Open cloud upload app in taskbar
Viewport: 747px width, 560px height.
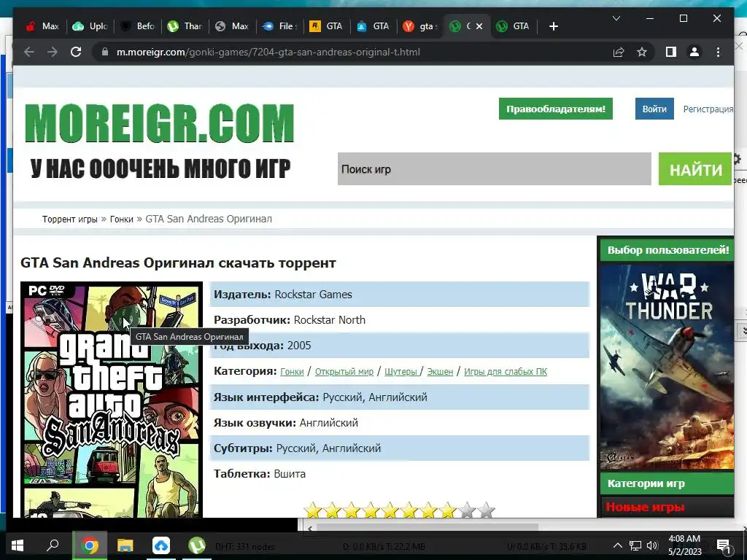pyautogui.click(x=161, y=545)
